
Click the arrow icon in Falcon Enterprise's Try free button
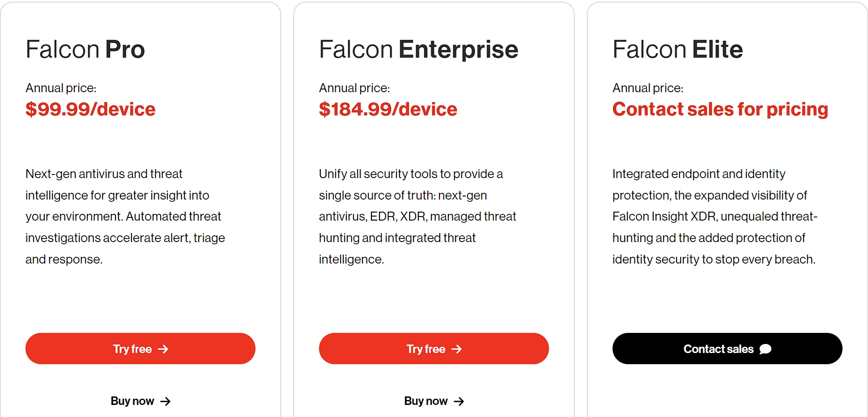tap(457, 349)
